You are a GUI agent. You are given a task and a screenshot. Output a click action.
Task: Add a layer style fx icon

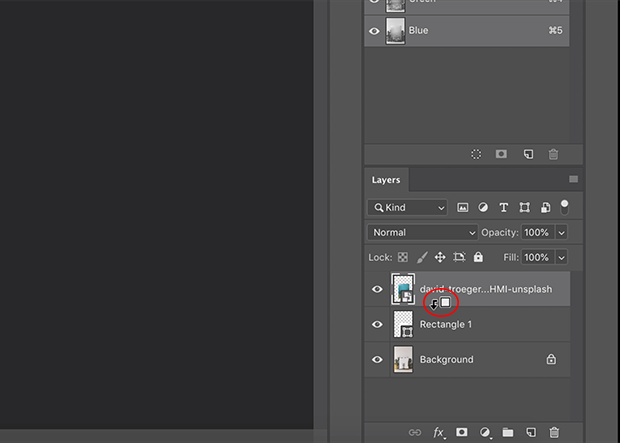click(x=439, y=432)
